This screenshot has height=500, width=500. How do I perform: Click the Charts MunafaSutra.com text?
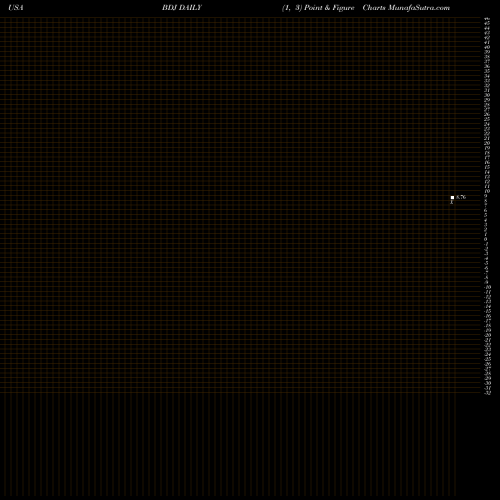(406, 8)
